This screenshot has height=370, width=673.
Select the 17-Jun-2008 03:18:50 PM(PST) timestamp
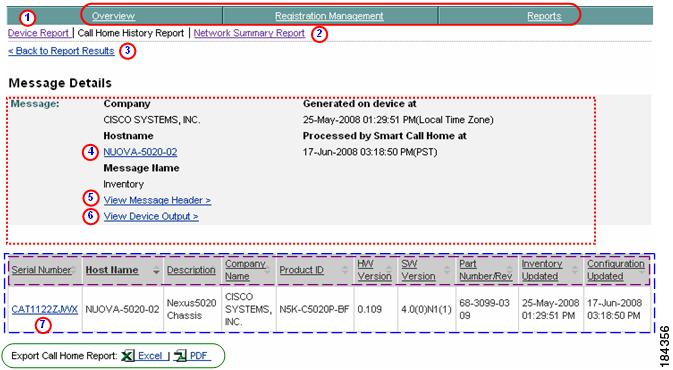[x=370, y=152]
